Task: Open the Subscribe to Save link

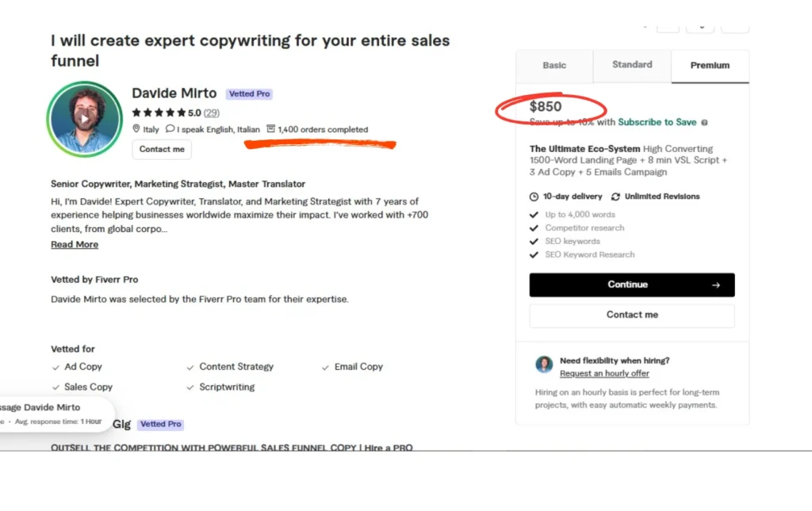Action: [657, 122]
